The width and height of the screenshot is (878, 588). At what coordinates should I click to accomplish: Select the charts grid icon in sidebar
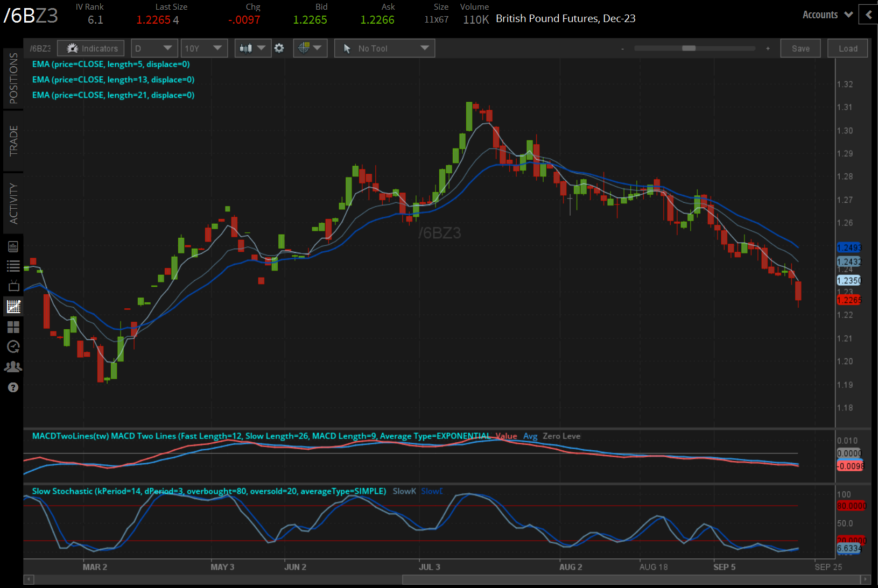13,307
